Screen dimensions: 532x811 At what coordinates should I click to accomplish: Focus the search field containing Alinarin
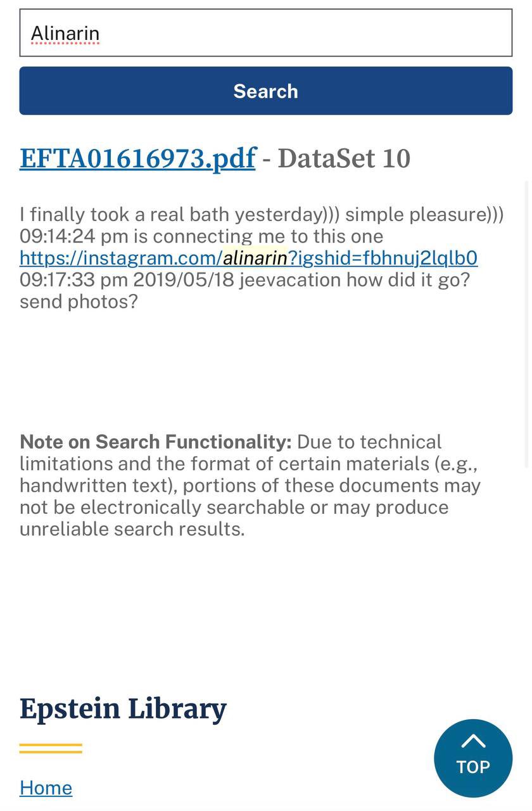tap(265, 33)
